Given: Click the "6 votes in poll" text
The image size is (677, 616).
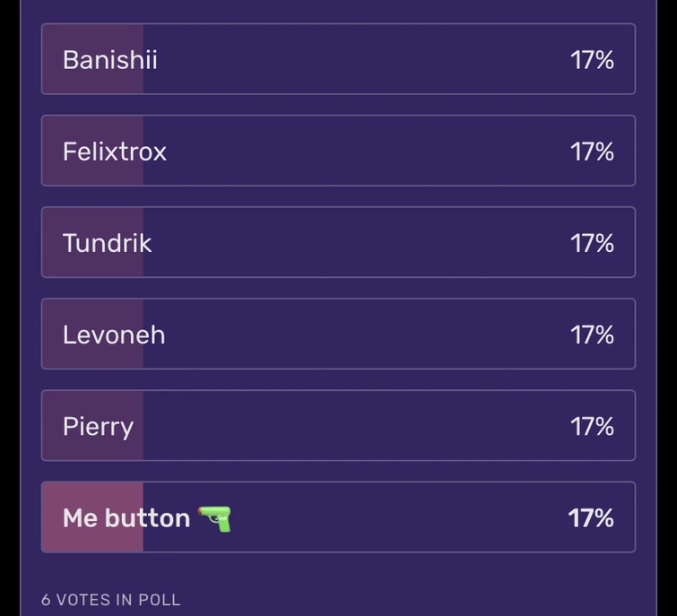Looking at the screenshot, I should (x=111, y=600).
